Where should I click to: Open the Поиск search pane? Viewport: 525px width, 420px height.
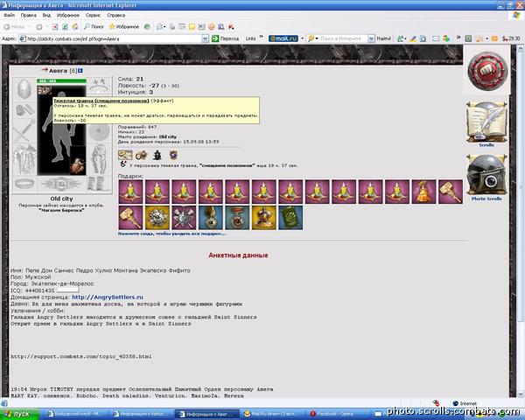pos(94,26)
